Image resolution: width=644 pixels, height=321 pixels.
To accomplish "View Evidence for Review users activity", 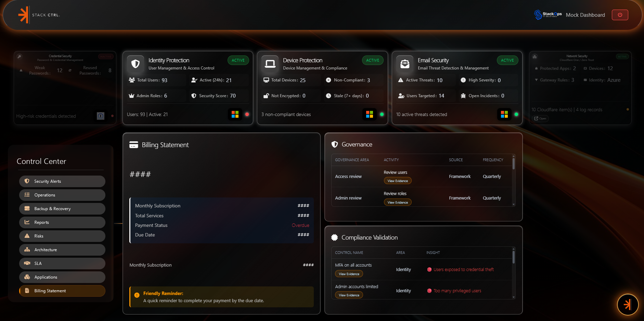I will click(398, 181).
